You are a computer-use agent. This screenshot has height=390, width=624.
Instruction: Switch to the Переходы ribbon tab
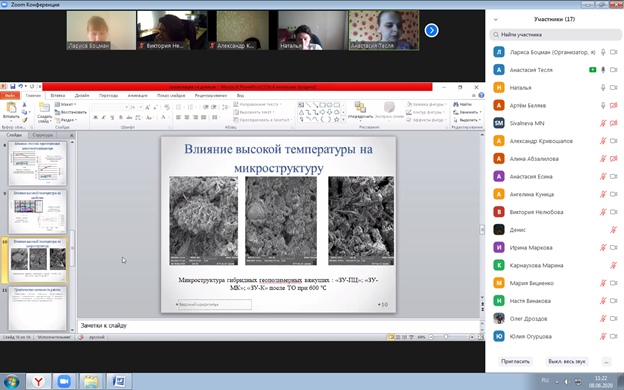point(108,96)
